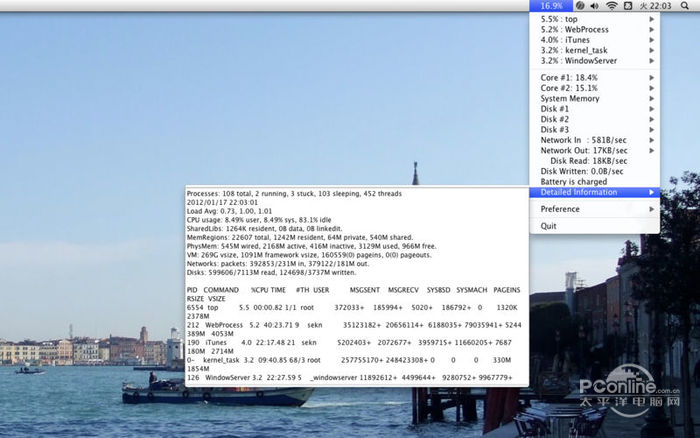
Task: Select Core #1 usage entry
Action: click(569, 77)
